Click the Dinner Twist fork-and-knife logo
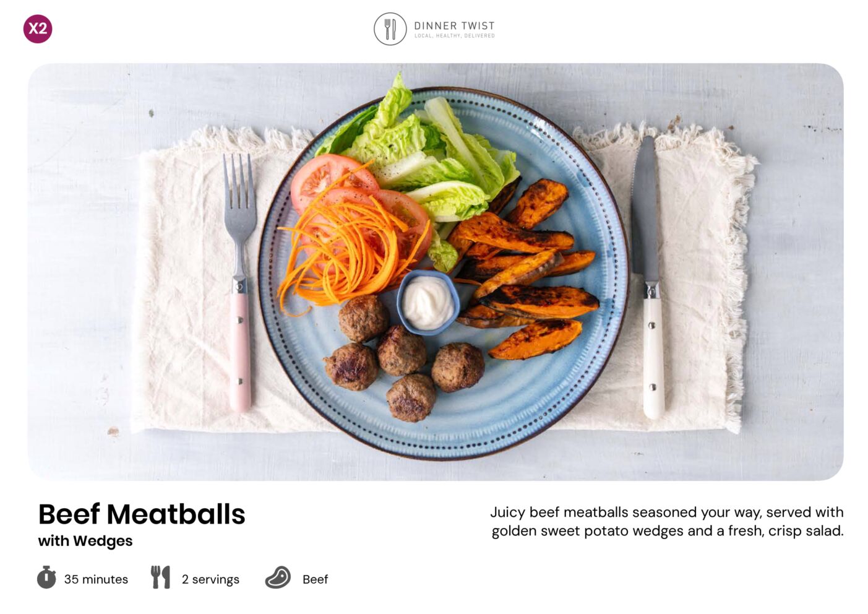The height and width of the screenshot is (614, 868). pos(390,29)
